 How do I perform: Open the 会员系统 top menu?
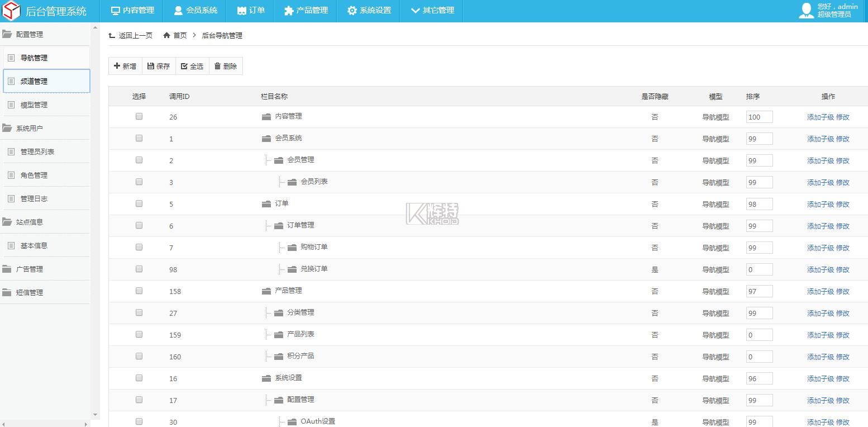pyautogui.click(x=195, y=11)
